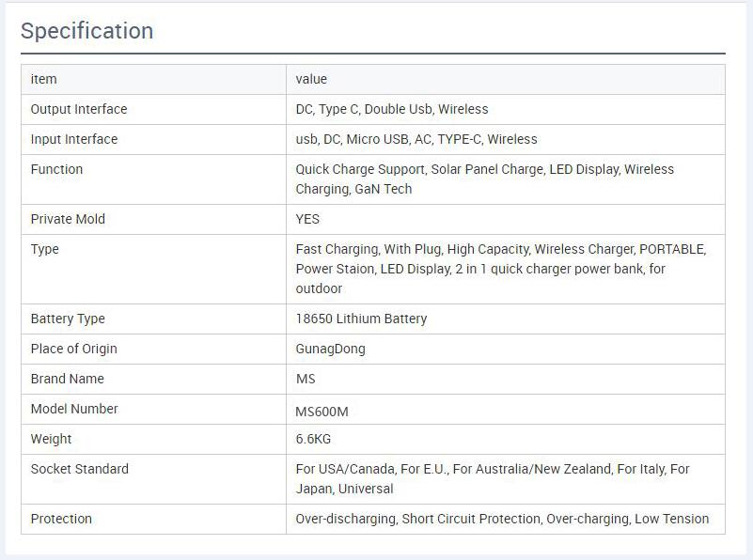Click the model number MS600M
Viewport: 753px width, 560px height.
coord(322,412)
